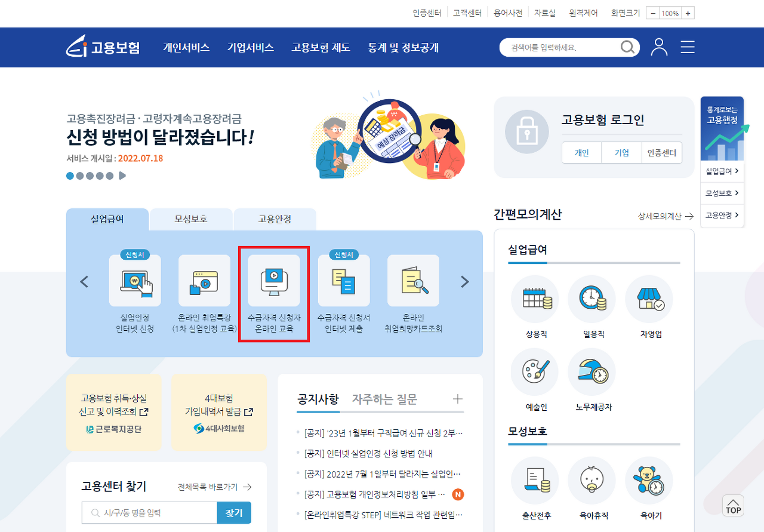Select the 실업급여 tab
764x532 pixels.
click(107, 219)
